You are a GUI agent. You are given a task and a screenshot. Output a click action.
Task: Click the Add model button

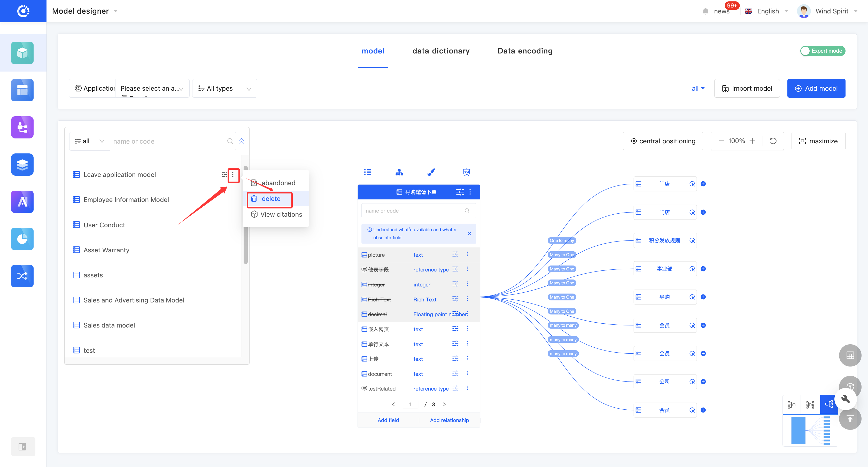coord(816,88)
